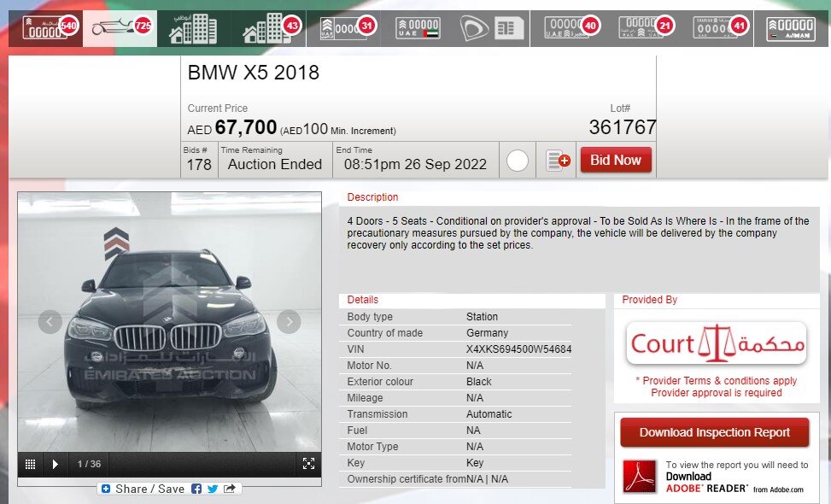831x504 pixels.
Task: Click the forward share arrow icon
Action: [x=230, y=489]
